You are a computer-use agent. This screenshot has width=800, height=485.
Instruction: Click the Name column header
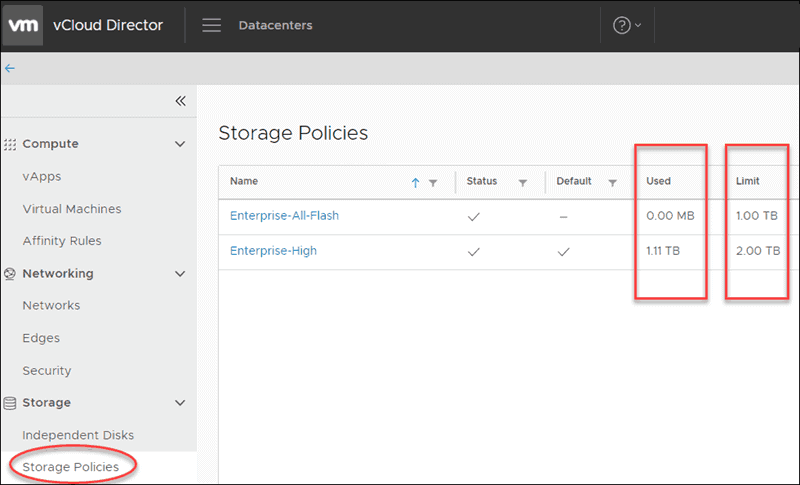244,181
